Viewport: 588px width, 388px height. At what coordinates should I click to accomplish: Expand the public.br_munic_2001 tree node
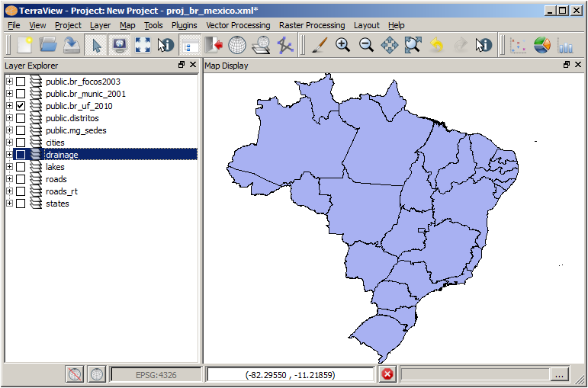pos(9,94)
